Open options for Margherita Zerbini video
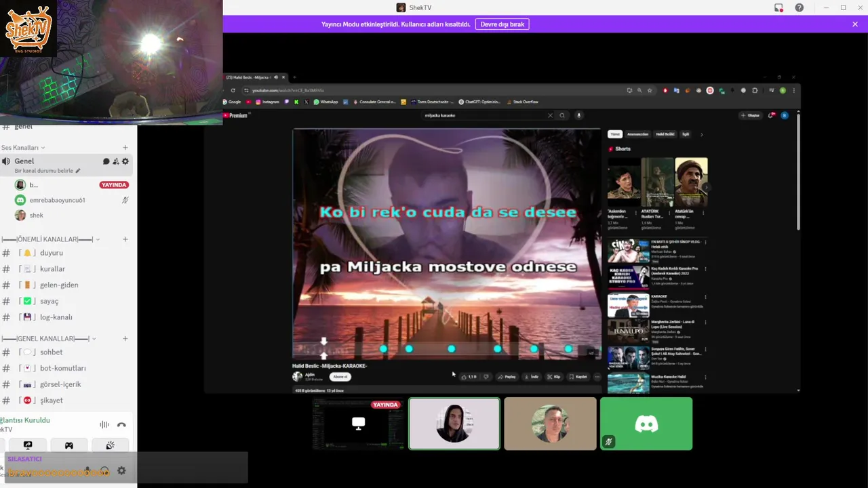 point(705,323)
